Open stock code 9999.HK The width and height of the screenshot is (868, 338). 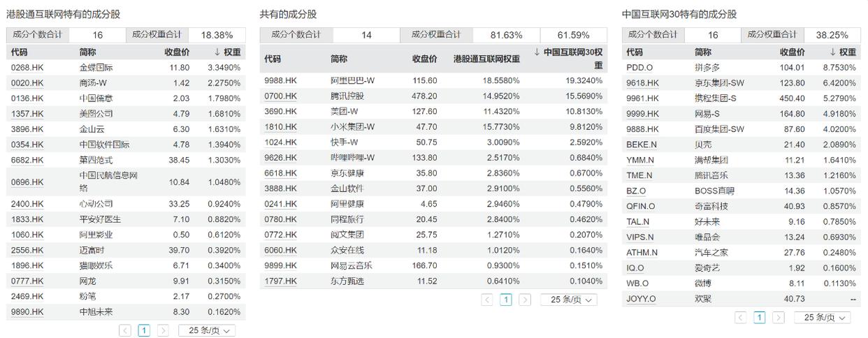point(642,114)
